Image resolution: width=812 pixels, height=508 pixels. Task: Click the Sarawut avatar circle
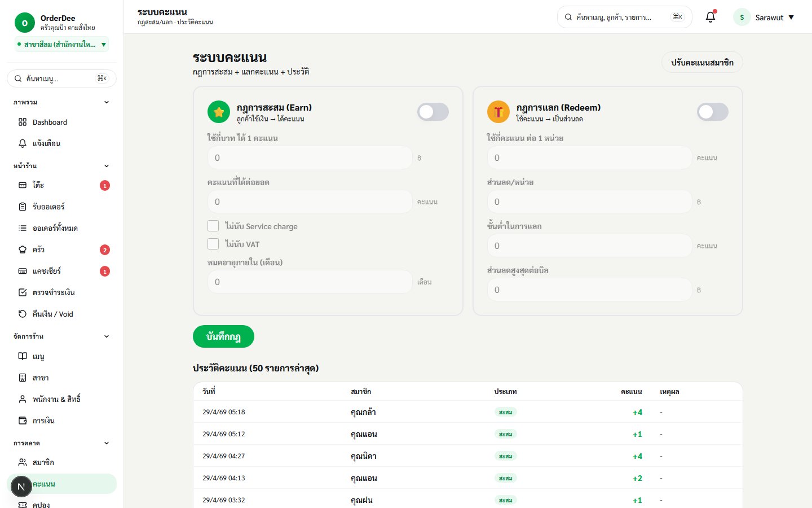742,17
